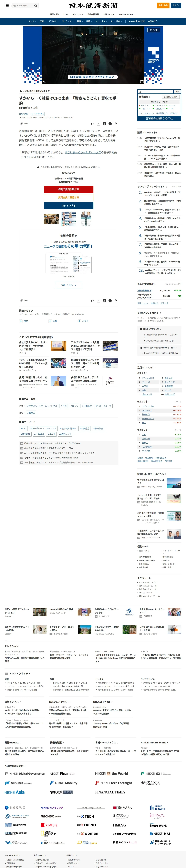Image resolution: width=186 pixels, height=868 pixels.
Task: Expand the 国際 nav dropdown
Action: coord(89,21)
